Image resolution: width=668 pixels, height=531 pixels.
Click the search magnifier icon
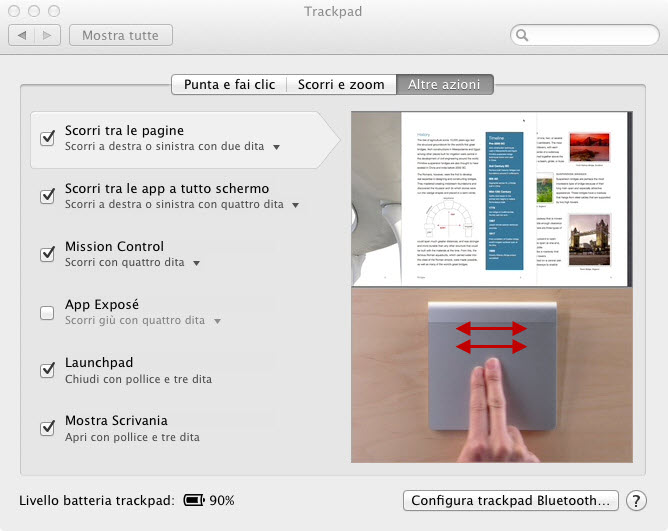[522, 35]
